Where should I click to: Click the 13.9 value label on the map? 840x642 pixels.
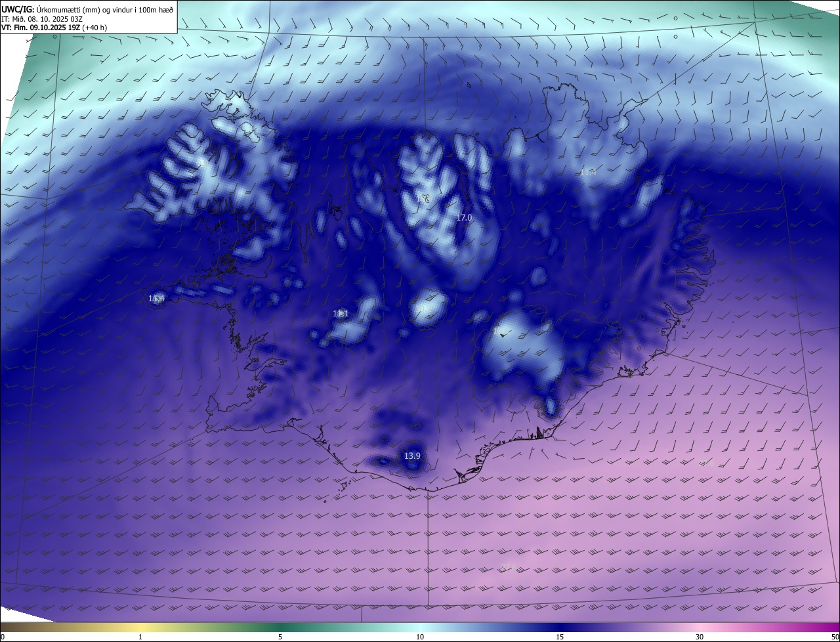(412, 456)
